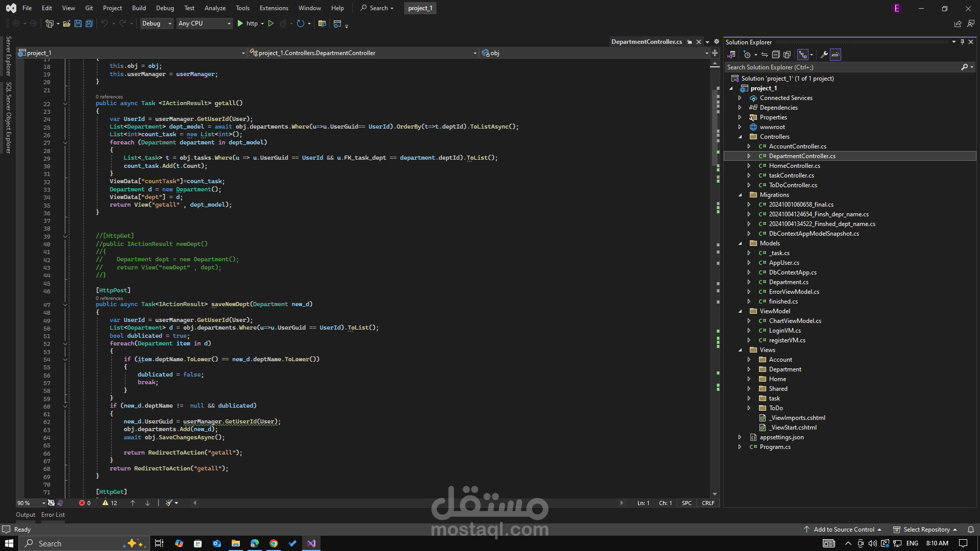Open Find in Files folder search icon
980x551 pixels.
(x=322, y=23)
